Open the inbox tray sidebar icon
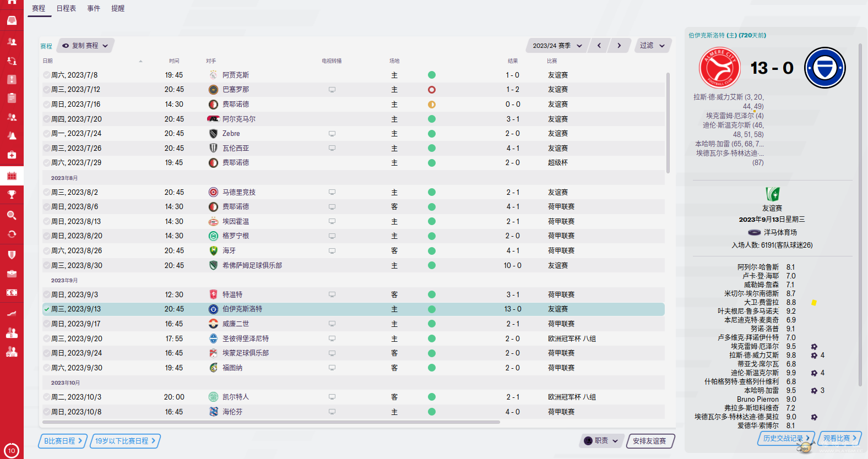This screenshot has height=459, width=868. point(12,21)
